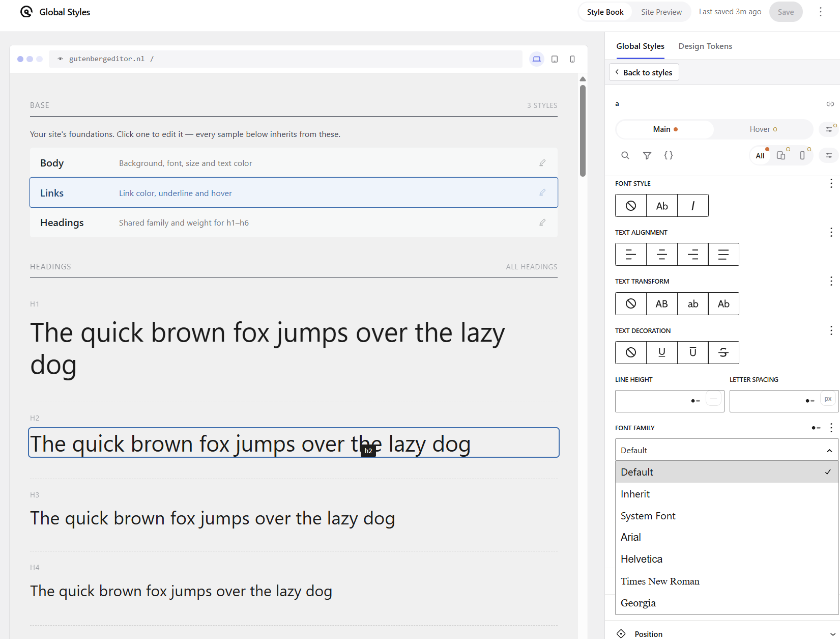The width and height of the screenshot is (840, 639).
Task: Open Font Style options three-dot menu
Action: [x=831, y=183]
